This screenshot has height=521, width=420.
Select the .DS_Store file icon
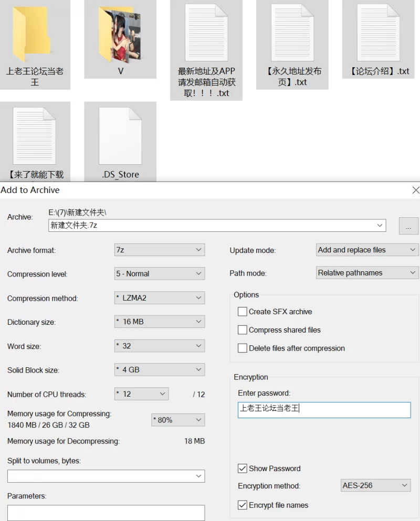120,136
